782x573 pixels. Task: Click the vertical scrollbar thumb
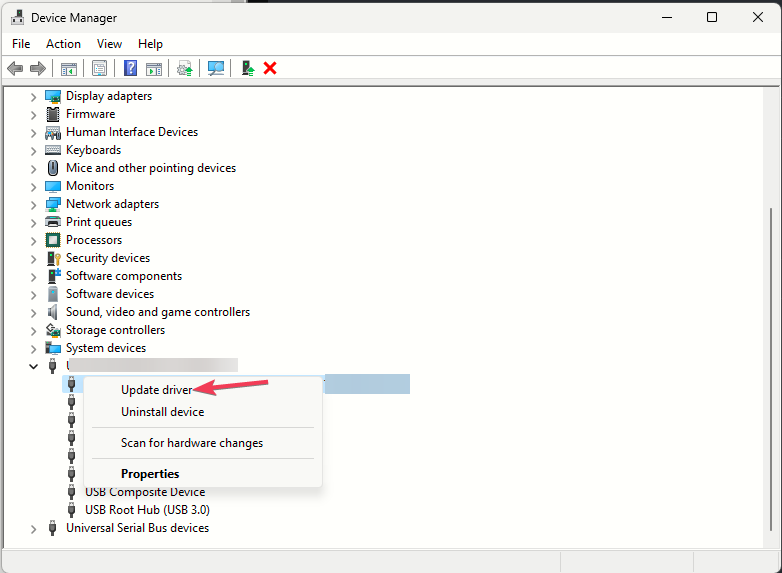pos(771,369)
